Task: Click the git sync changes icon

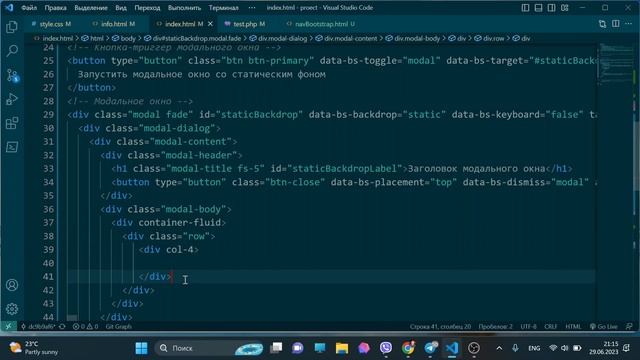Action: click(62, 327)
